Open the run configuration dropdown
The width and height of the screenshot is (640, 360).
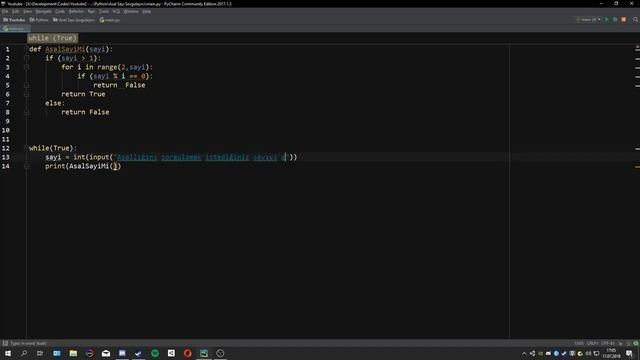click(588, 20)
